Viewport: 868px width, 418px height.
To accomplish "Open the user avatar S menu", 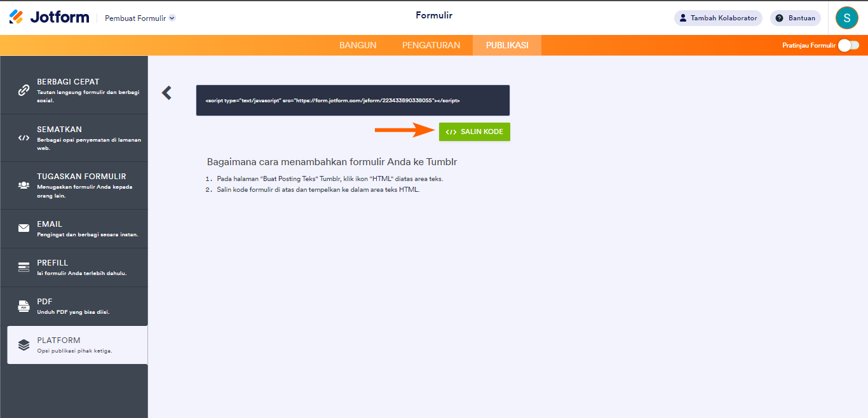I will pyautogui.click(x=846, y=18).
